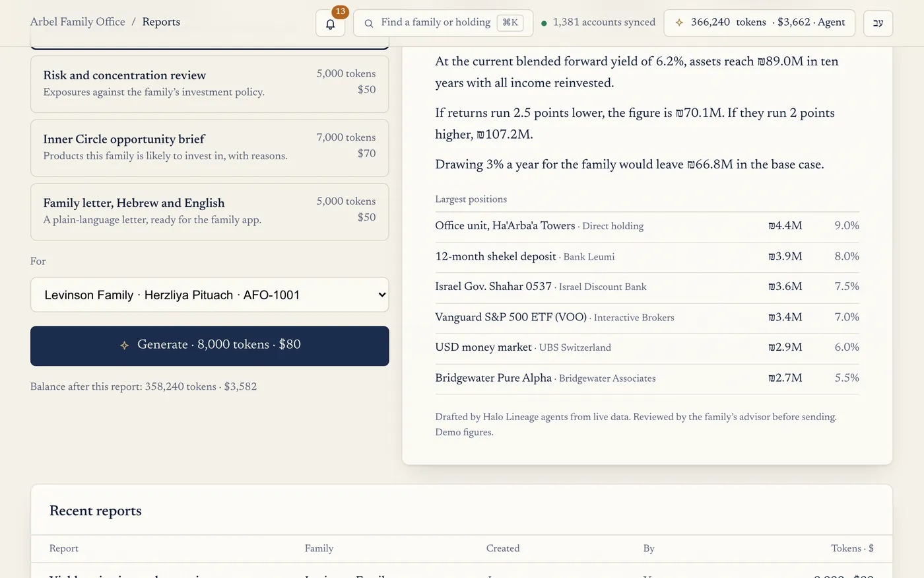Click the "Drafted by Halo Lineage agents" footnote
The image size is (924, 578).
[x=636, y=425]
